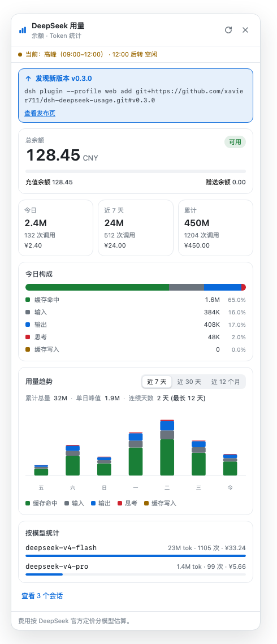Click the 1.6M cache hit value
This screenshot has height=644, width=277.
coord(213,300)
